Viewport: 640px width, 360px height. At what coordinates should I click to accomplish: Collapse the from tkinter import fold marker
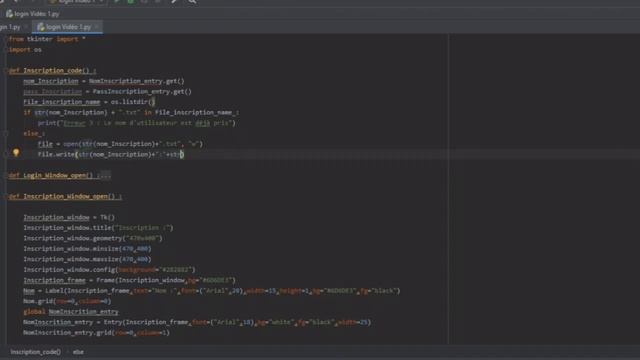point(6,39)
